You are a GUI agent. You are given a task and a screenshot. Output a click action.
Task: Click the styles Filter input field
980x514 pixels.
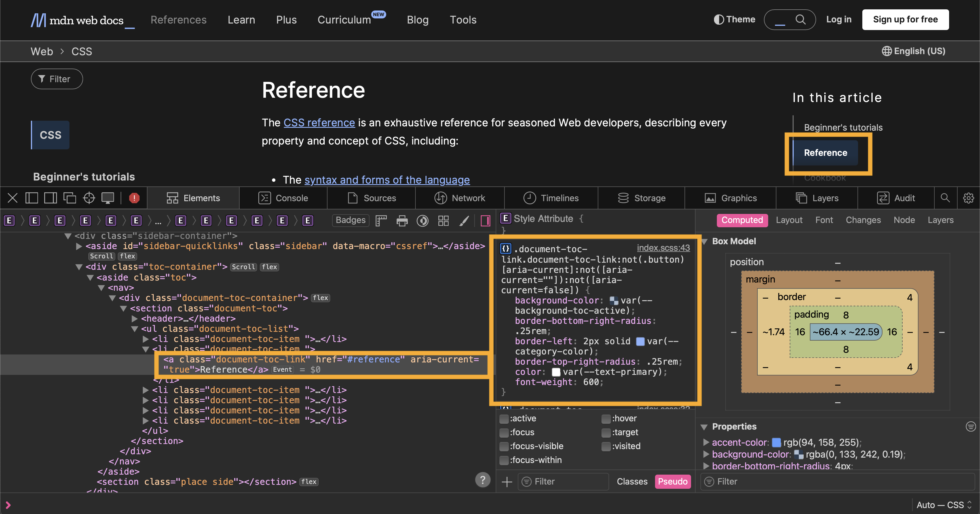[563, 482]
